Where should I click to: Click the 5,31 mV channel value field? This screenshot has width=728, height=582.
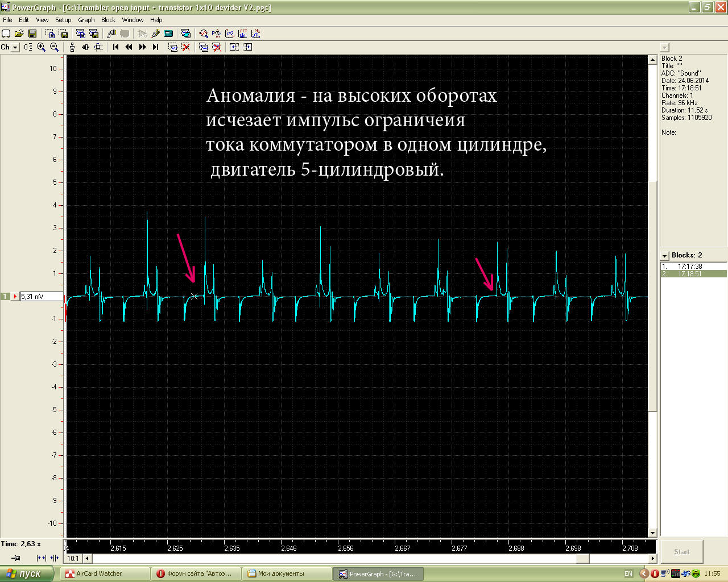point(42,296)
